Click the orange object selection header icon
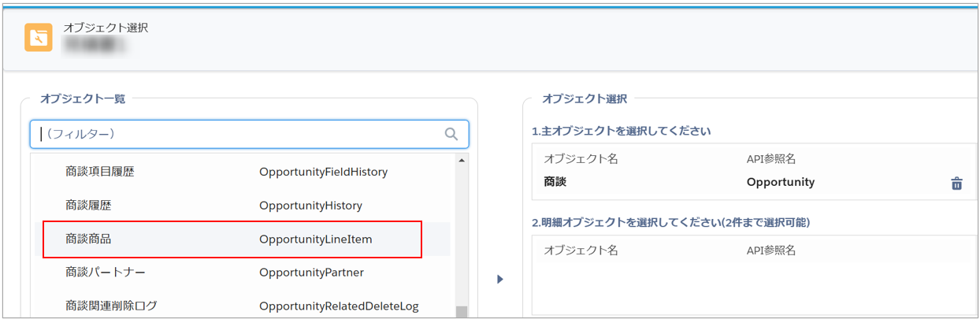 (38, 37)
